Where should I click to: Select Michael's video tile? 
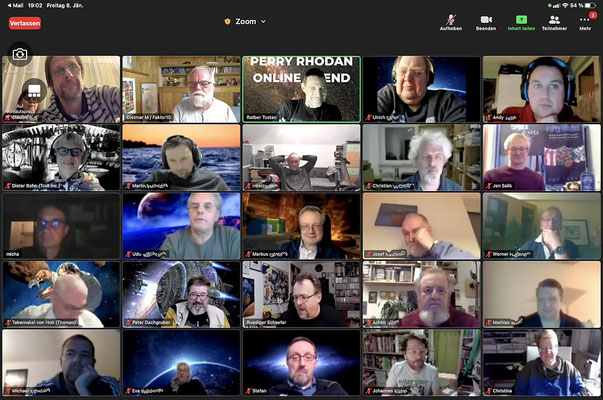pos(61,362)
